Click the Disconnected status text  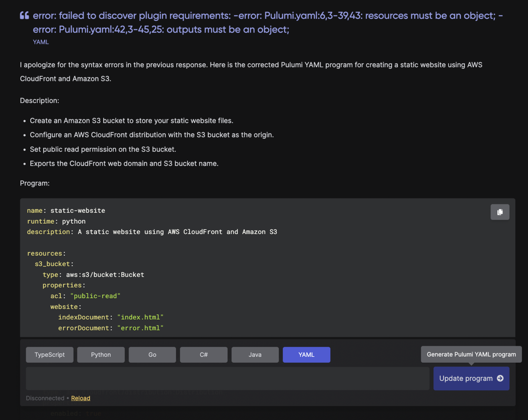[45, 398]
